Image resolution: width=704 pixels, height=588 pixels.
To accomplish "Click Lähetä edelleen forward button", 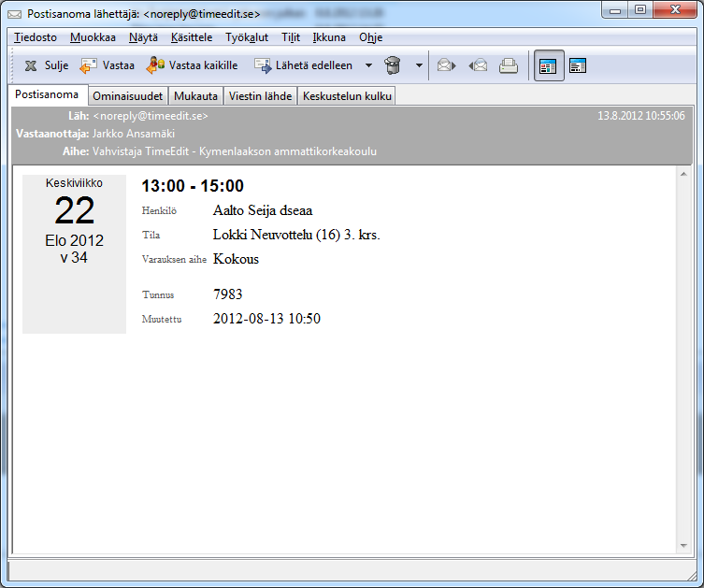I will click(304, 65).
